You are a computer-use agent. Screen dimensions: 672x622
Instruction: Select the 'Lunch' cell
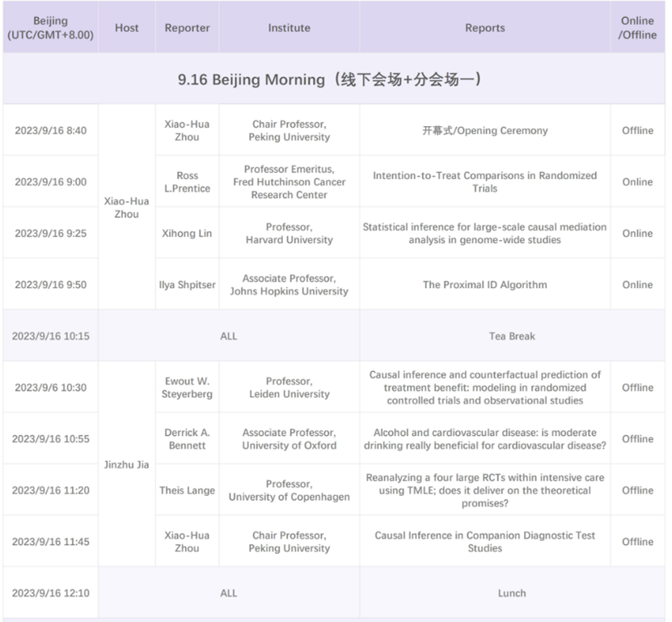coord(511,593)
